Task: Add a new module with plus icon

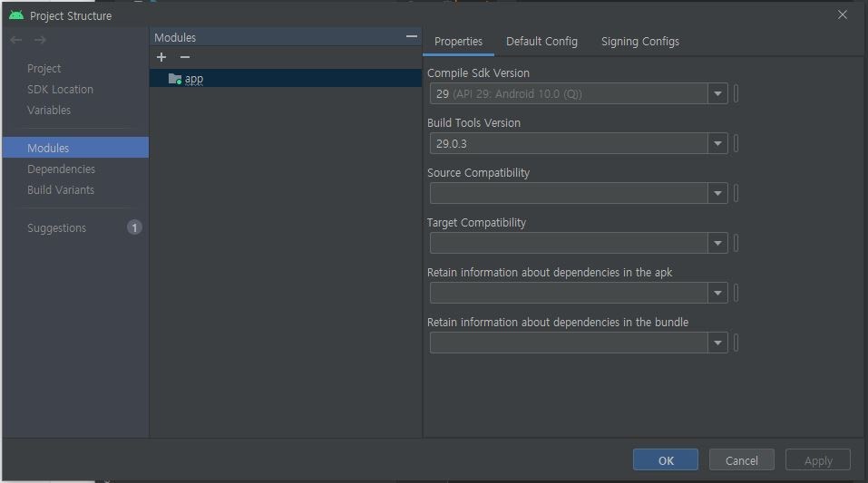Action: [x=161, y=57]
